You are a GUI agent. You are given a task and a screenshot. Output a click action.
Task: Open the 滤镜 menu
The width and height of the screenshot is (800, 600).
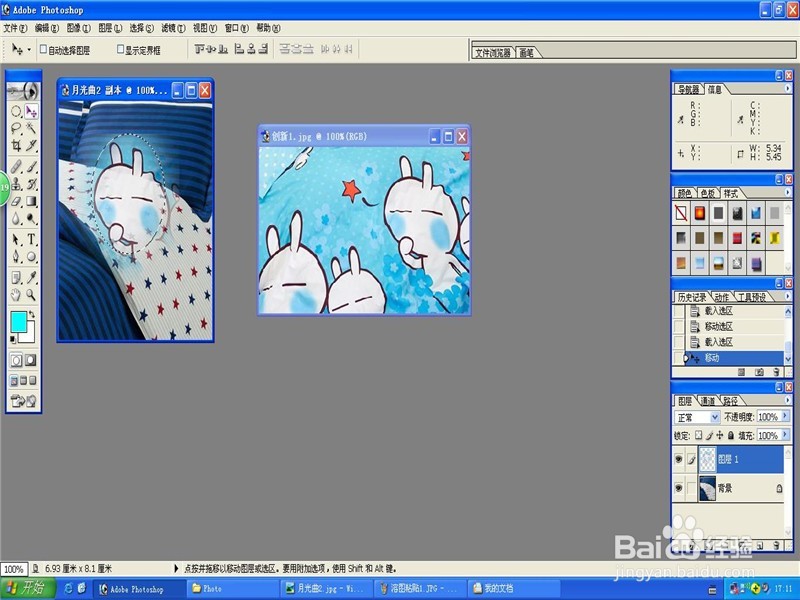click(x=173, y=28)
